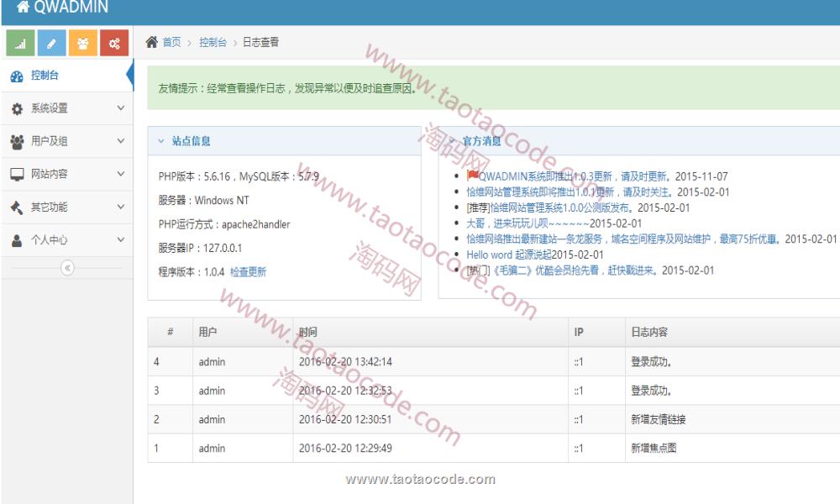
Task: Click the 网站内容 monitor icon
Action: (x=17, y=175)
